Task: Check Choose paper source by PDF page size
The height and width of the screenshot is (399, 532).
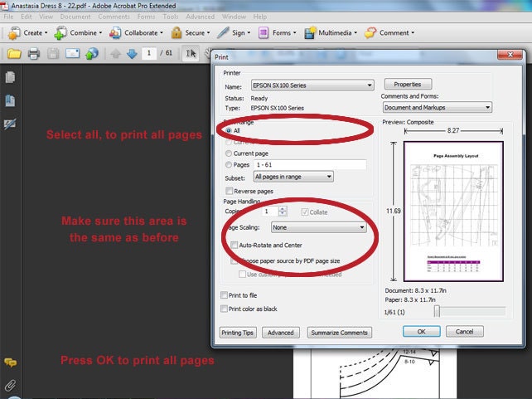Action: pyautogui.click(x=235, y=260)
